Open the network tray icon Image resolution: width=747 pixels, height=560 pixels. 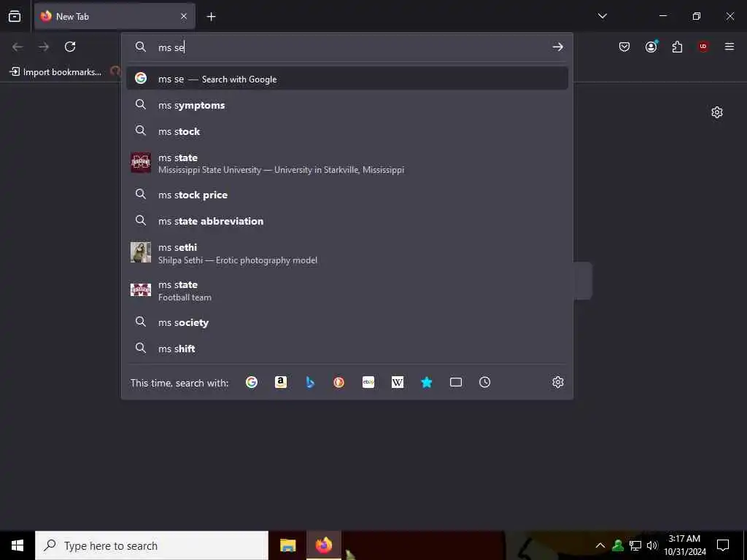point(635,545)
